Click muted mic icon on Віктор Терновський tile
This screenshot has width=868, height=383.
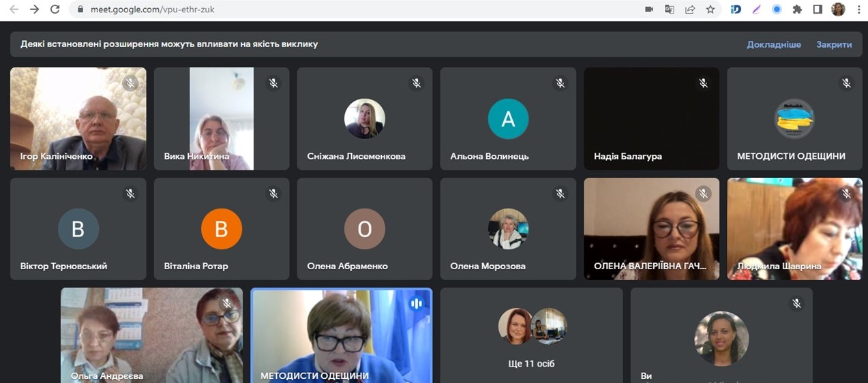(x=130, y=194)
